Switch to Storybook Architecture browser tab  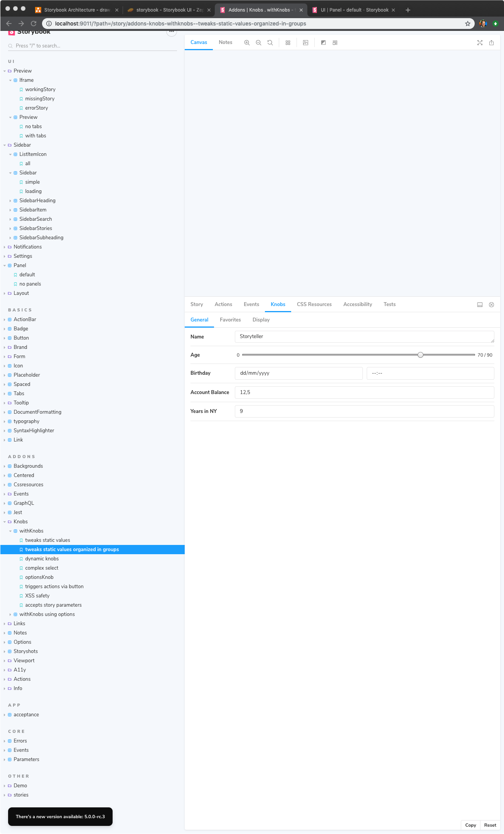[x=76, y=10]
